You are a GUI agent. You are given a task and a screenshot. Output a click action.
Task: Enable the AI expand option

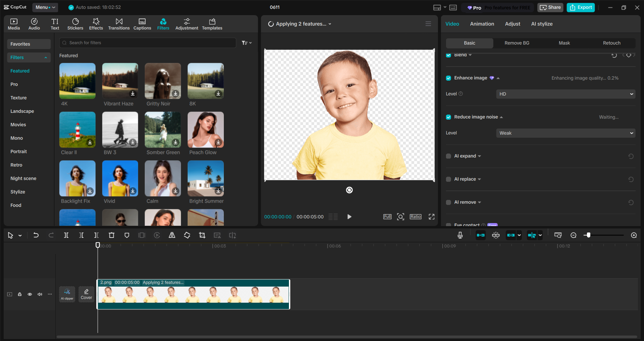[448, 156]
